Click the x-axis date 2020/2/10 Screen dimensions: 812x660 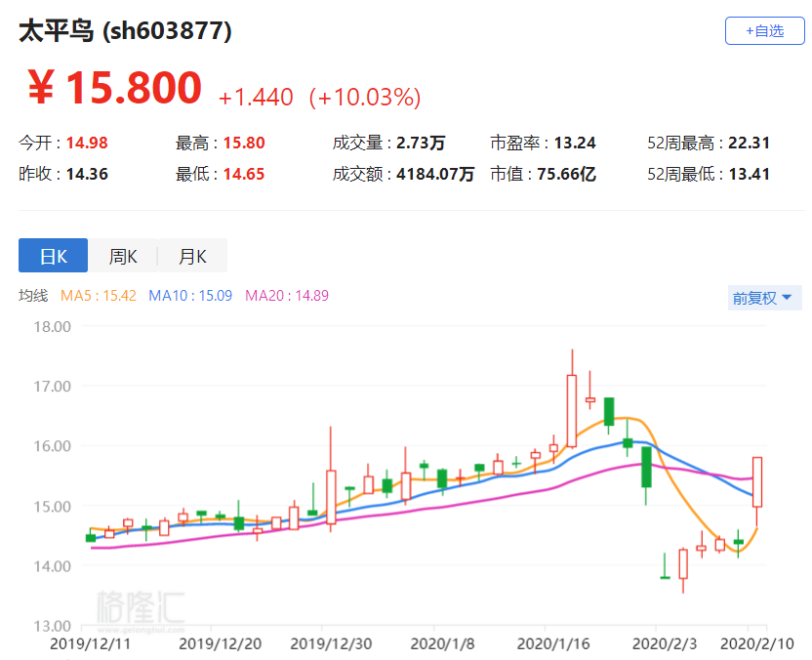pyautogui.click(x=757, y=644)
